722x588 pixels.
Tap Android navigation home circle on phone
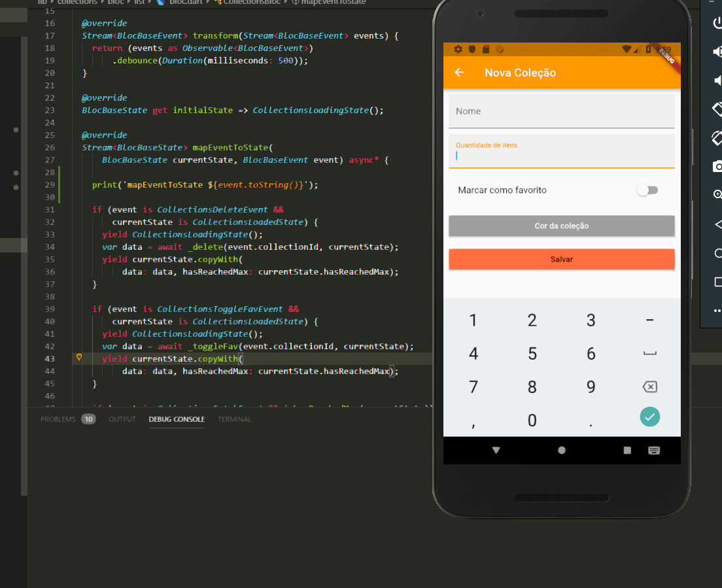coord(561,451)
